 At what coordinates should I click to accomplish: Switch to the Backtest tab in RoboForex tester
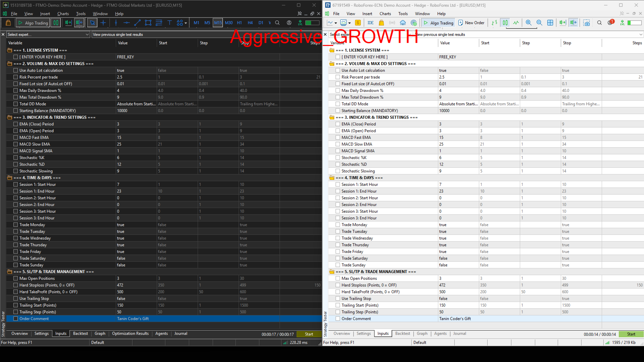click(x=402, y=333)
